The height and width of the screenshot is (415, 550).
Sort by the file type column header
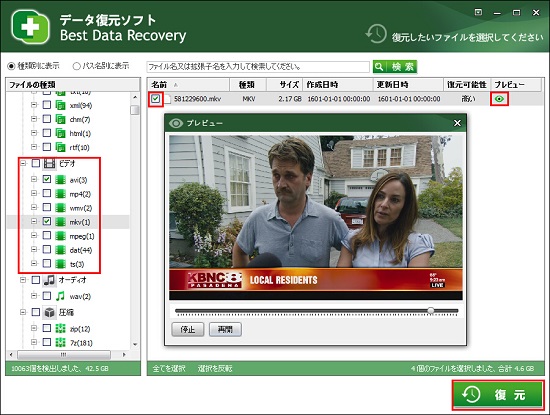(x=248, y=85)
